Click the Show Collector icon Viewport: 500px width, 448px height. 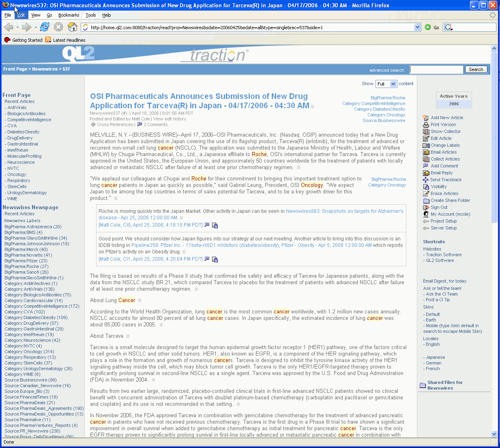tap(426, 131)
